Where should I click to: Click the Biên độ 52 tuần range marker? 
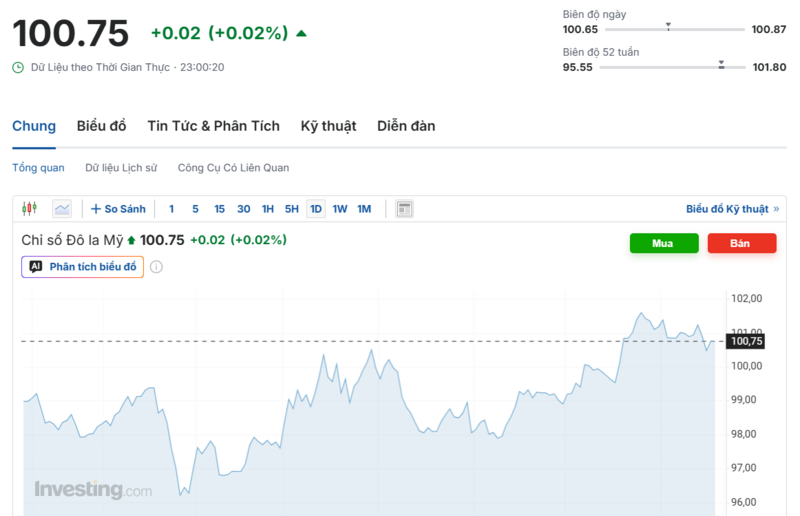tap(721, 64)
